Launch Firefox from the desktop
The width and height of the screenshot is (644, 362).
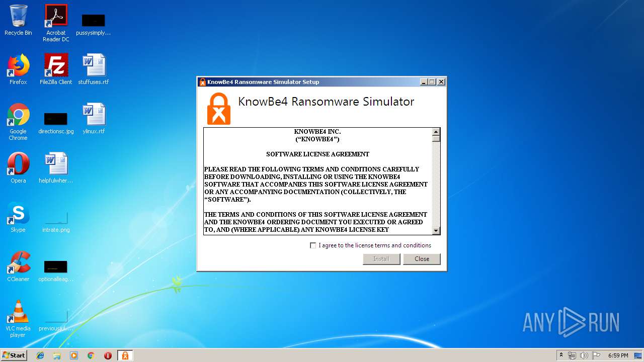click(18, 69)
